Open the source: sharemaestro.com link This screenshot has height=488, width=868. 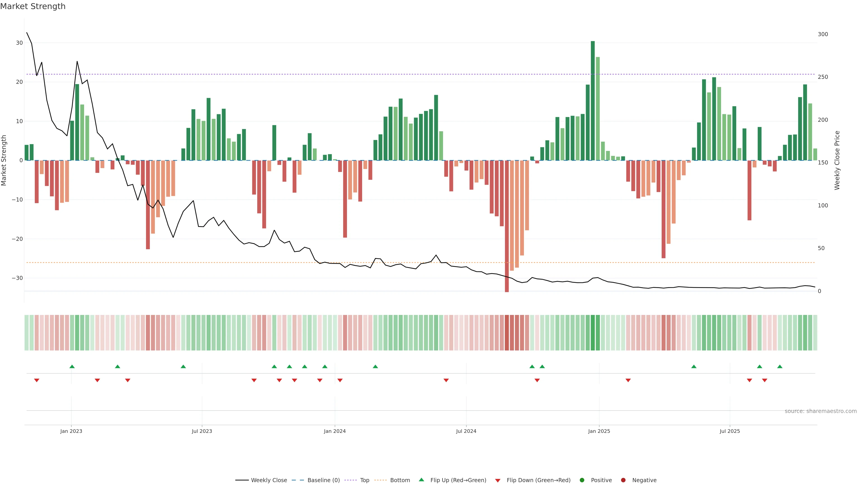(821, 411)
